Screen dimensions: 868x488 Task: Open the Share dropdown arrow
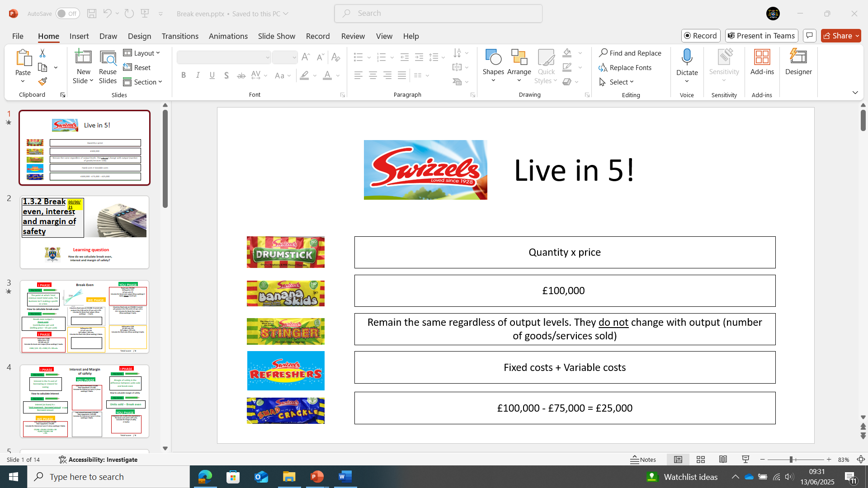point(857,36)
